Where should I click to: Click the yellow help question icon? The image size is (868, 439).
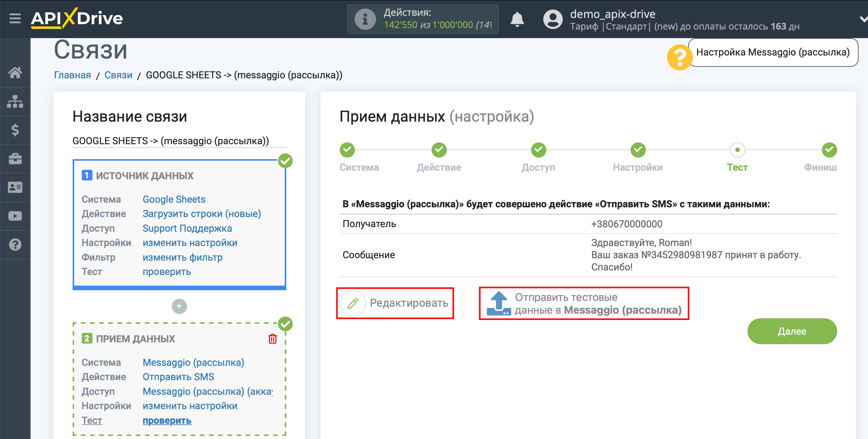click(679, 57)
